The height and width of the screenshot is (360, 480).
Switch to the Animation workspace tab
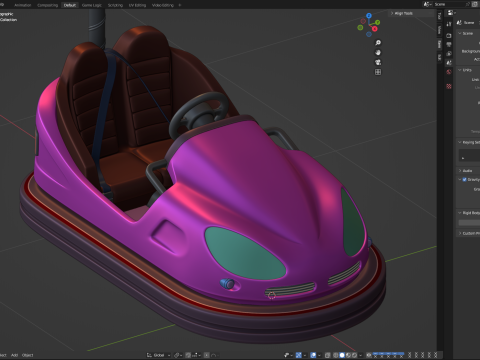(23, 5)
